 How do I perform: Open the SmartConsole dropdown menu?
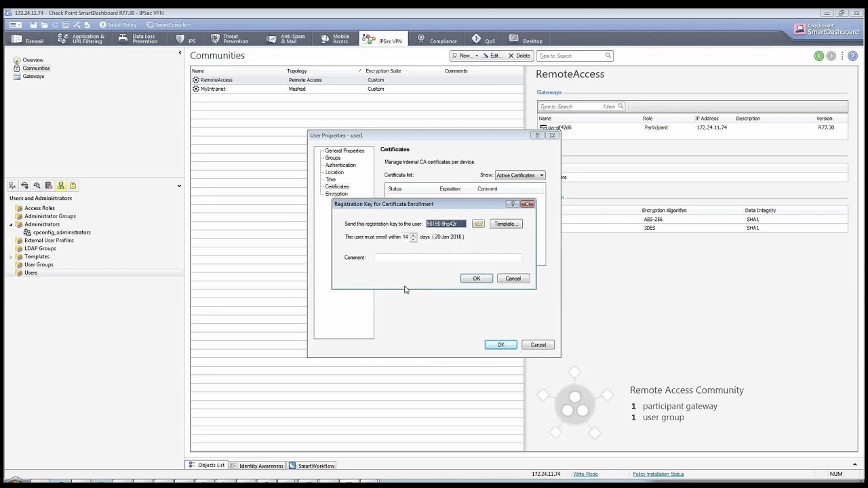[x=168, y=25]
